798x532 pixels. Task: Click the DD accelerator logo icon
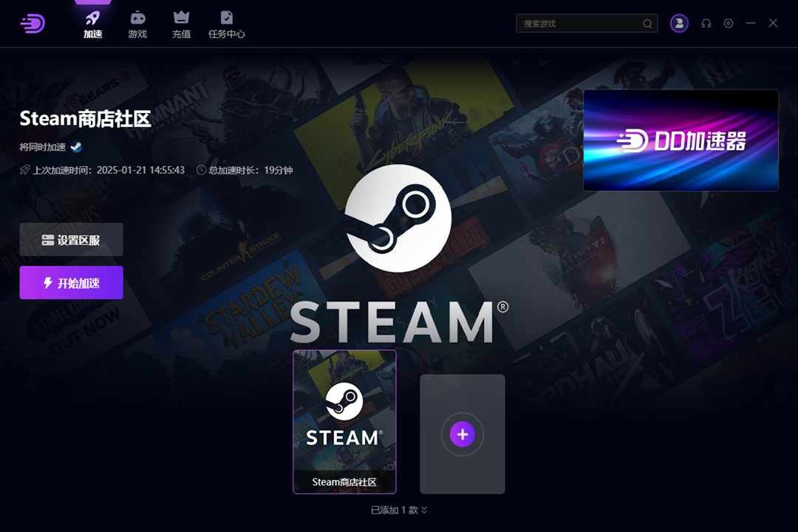coord(33,24)
